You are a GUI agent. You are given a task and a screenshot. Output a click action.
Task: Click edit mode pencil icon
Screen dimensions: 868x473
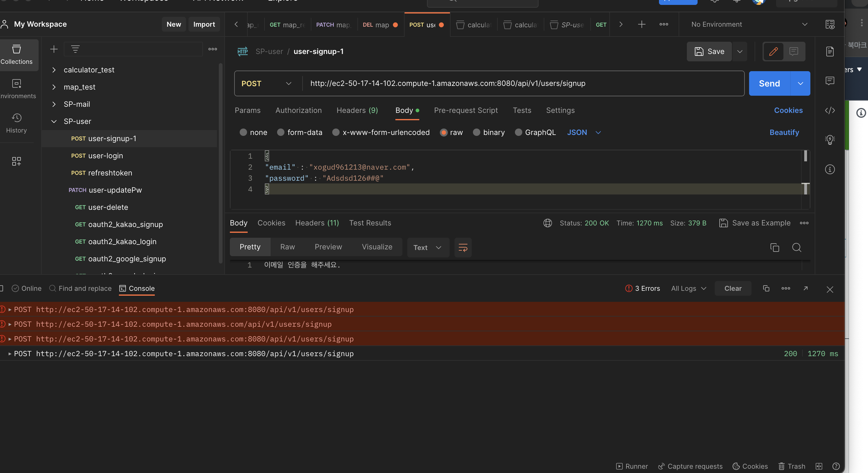(x=773, y=52)
